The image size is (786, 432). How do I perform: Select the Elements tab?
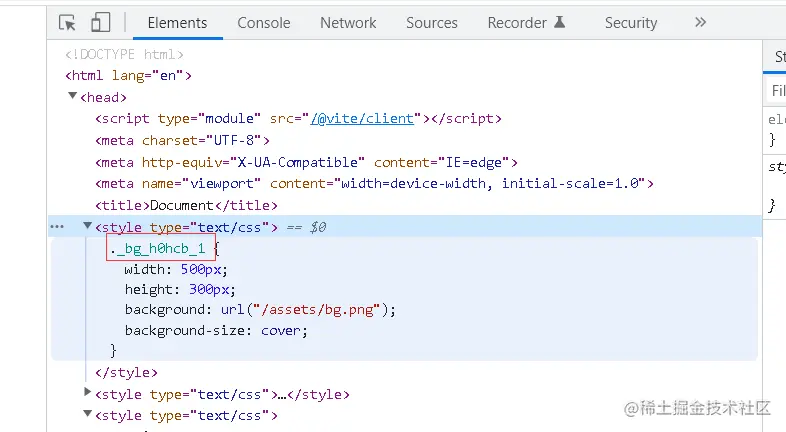(177, 22)
